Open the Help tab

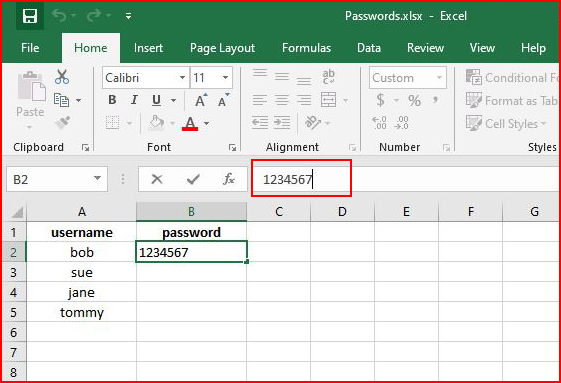pyautogui.click(x=533, y=48)
